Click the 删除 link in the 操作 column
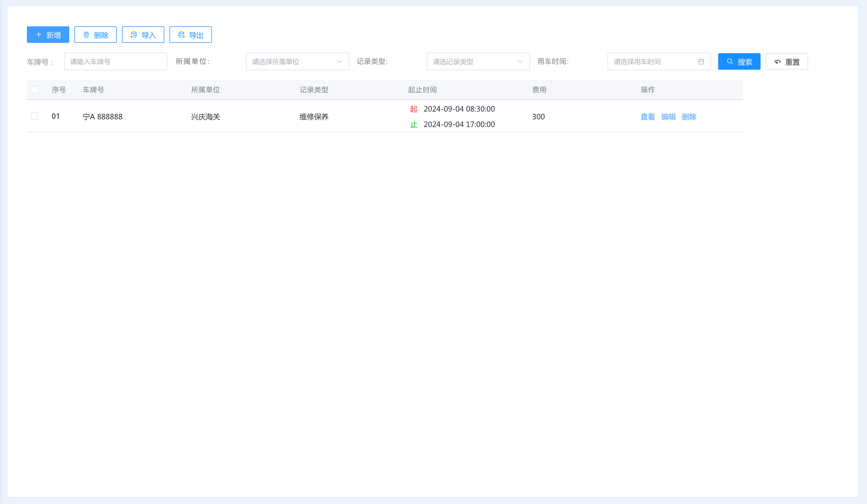867x504 pixels. [689, 117]
